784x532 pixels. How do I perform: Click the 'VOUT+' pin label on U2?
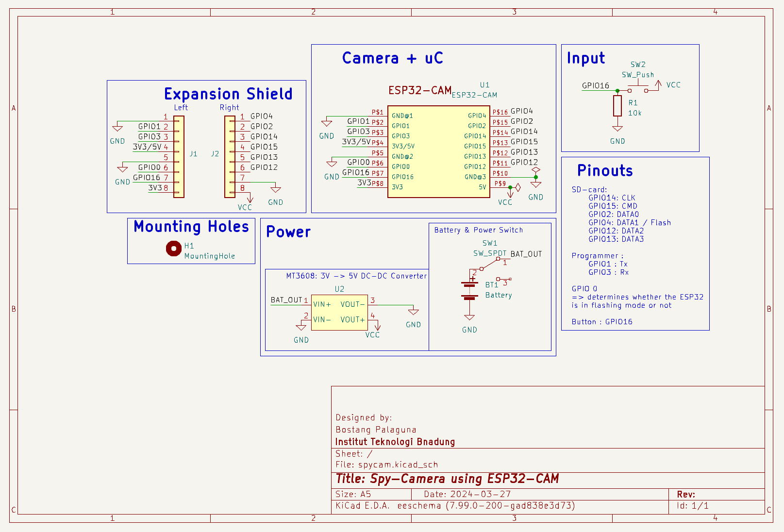352,320
